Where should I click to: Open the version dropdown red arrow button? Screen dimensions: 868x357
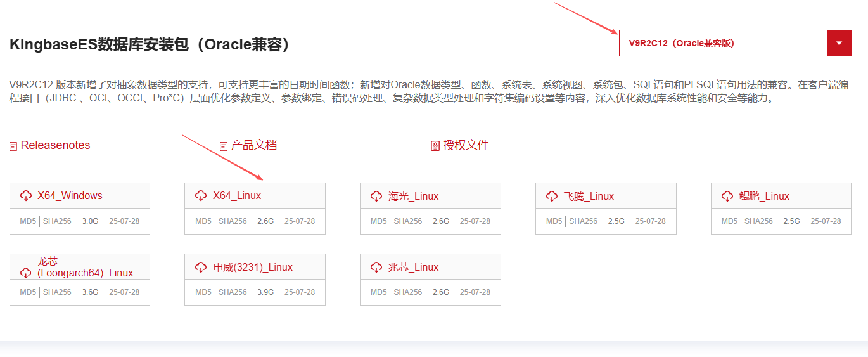(839, 43)
